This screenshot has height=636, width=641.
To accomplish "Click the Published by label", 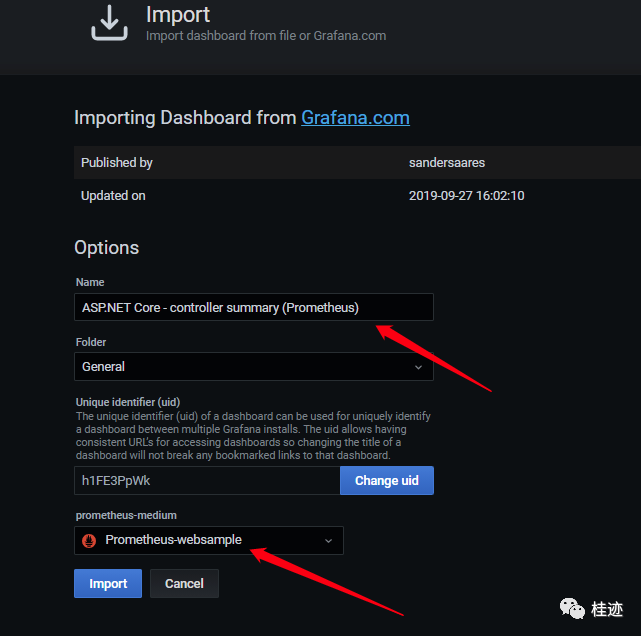I will pos(117,163).
